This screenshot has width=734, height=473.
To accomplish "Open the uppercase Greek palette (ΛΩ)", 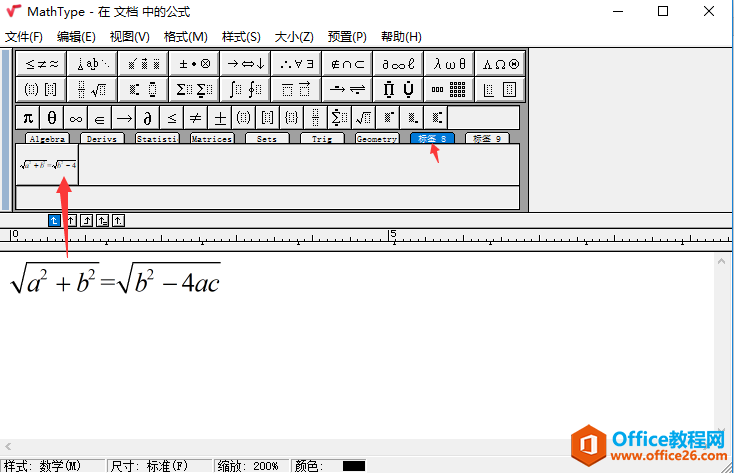I will point(500,64).
